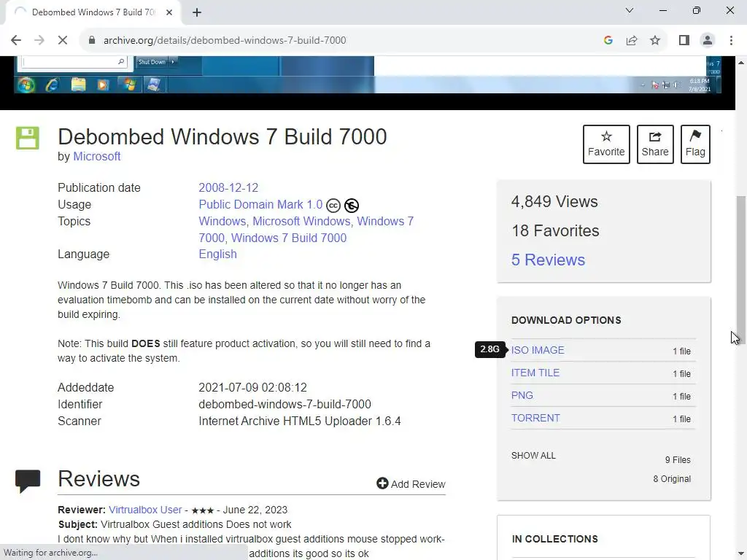Image resolution: width=747 pixels, height=560 pixels.
Task: Click the forward navigation arrow
Action: pos(39,41)
